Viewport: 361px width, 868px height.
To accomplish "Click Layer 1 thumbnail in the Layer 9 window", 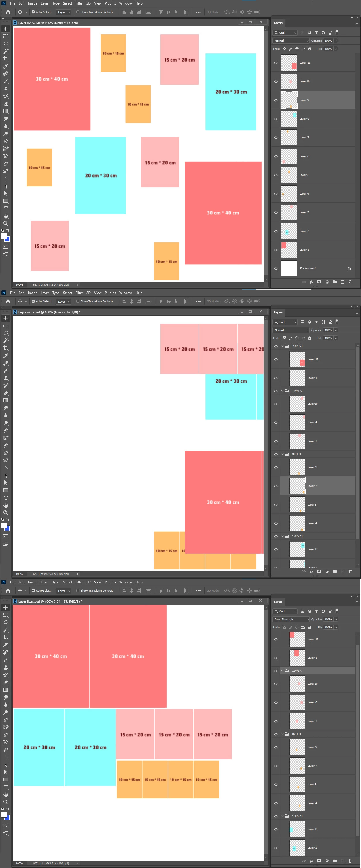I will (x=289, y=250).
